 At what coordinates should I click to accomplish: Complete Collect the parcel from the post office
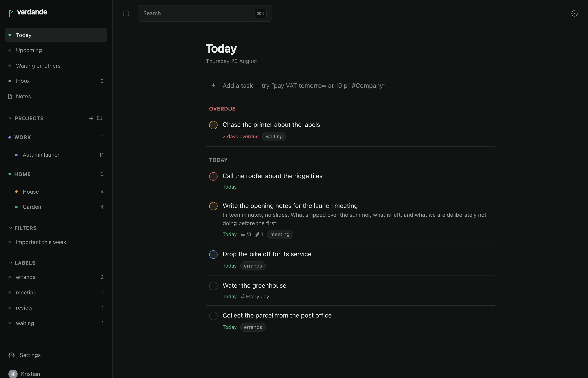tap(213, 316)
